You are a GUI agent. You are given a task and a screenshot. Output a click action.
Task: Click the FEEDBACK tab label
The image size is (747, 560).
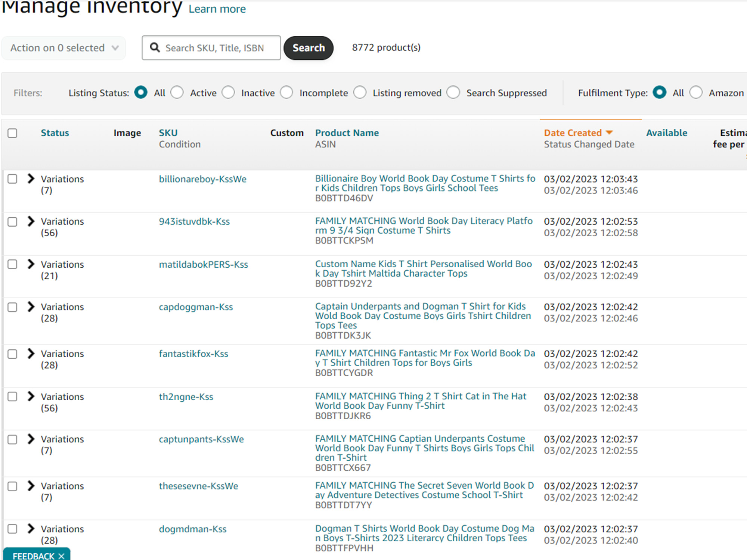(33, 556)
